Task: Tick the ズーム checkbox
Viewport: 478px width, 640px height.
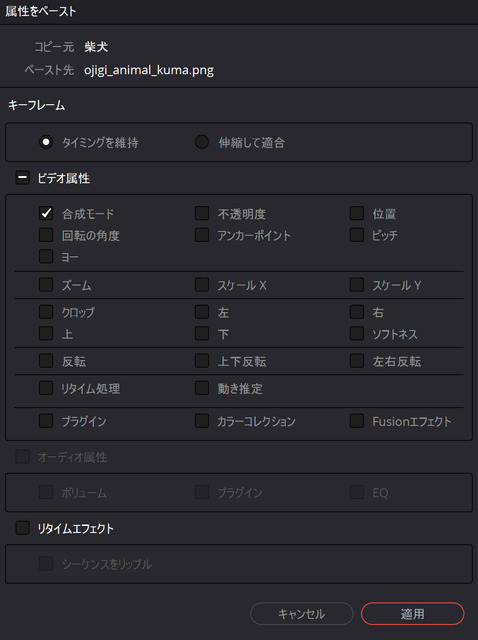Action: 46,284
